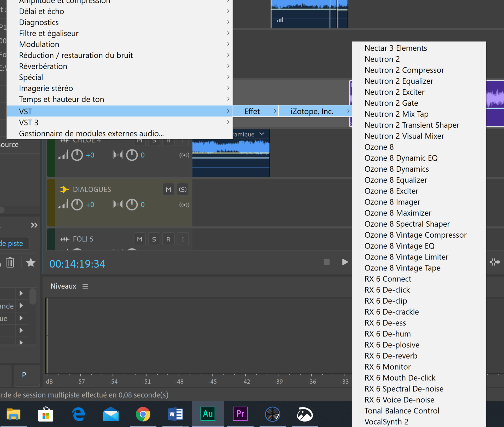This screenshot has height=427, width=504.
Task: Open the Effet submenu item
Action: 255,111
